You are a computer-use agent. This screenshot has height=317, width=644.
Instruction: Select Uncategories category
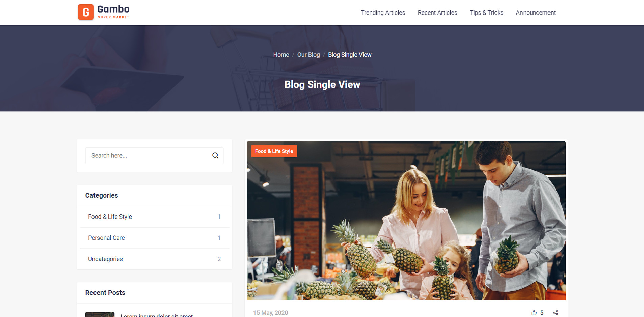pos(154,259)
